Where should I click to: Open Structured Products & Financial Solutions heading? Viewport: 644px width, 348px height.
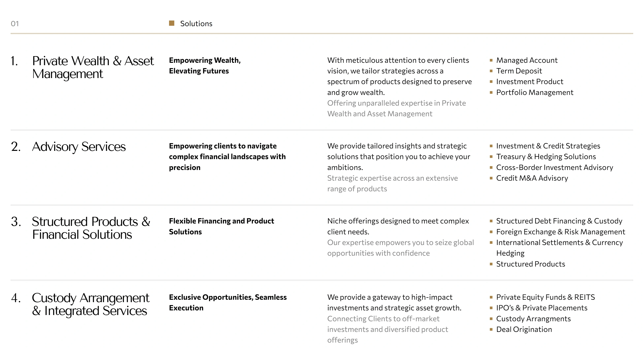tap(91, 228)
